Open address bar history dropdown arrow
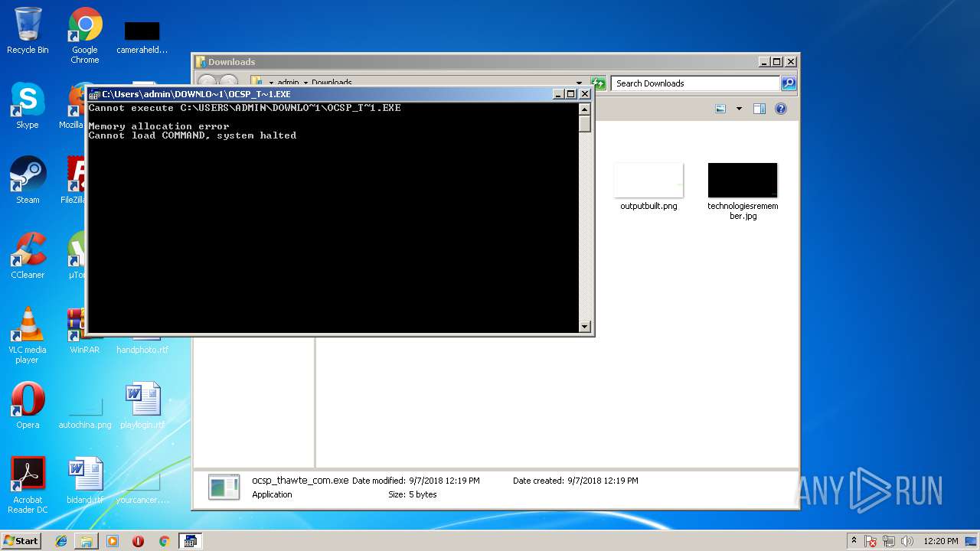The height and width of the screenshot is (551, 980). point(580,83)
